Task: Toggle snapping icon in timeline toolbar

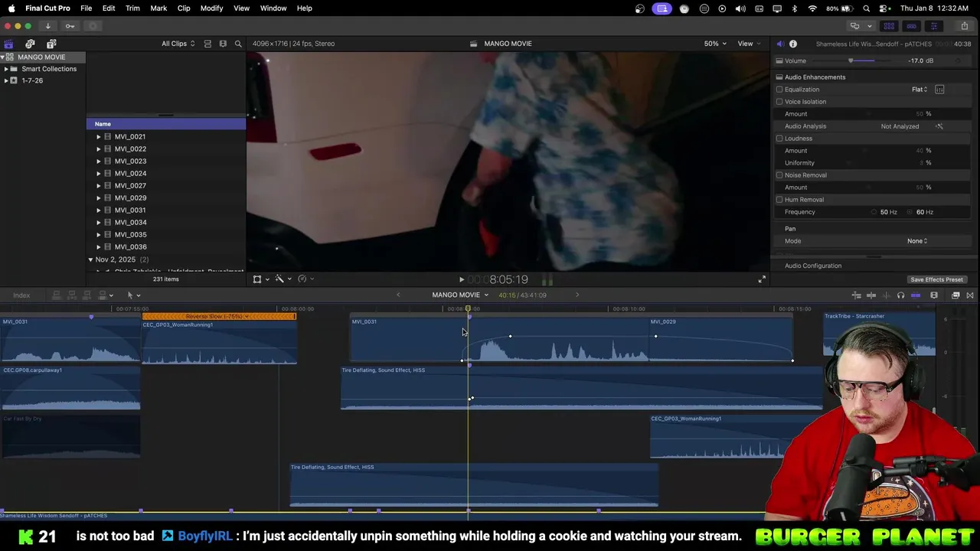Action: tap(916, 295)
